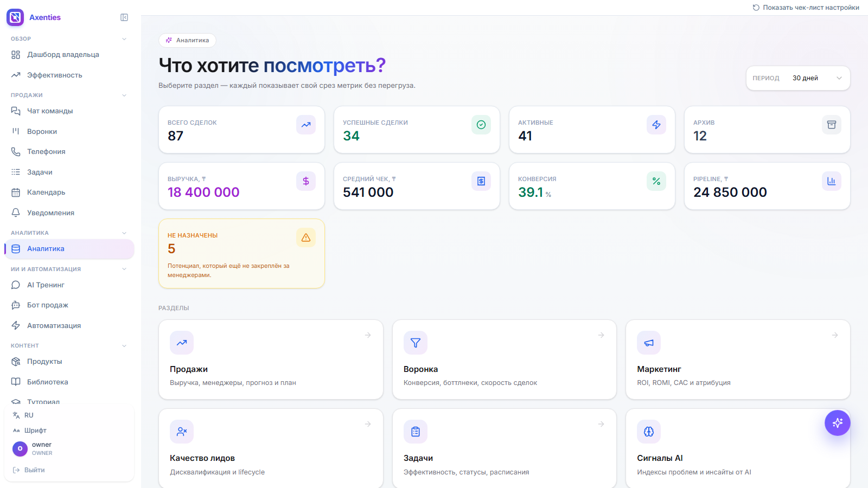Click the Задачи card arrow
Screen dimensions: 868x488
pyautogui.click(x=601, y=424)
